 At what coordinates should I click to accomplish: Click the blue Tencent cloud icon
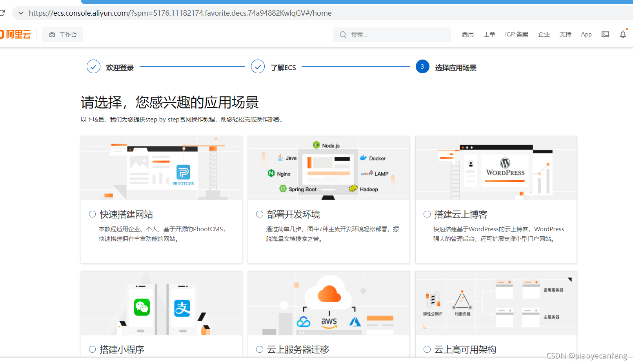(x=303, y=322)
